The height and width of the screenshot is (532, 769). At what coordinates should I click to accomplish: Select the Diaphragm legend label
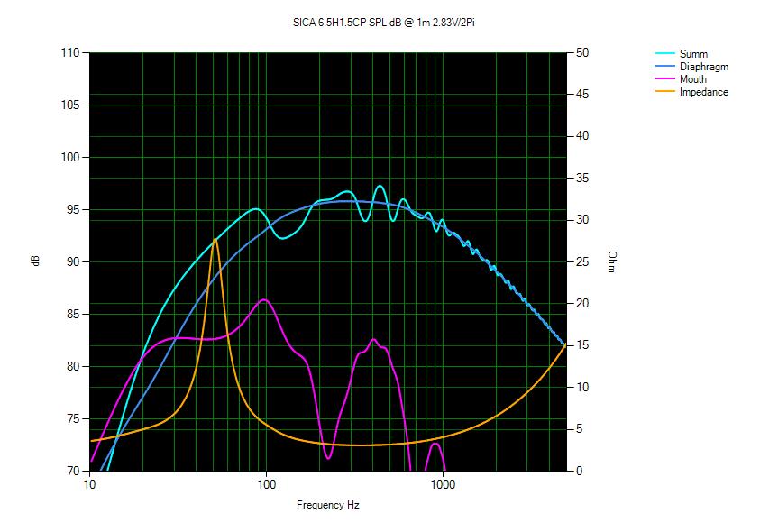point(703,67)
